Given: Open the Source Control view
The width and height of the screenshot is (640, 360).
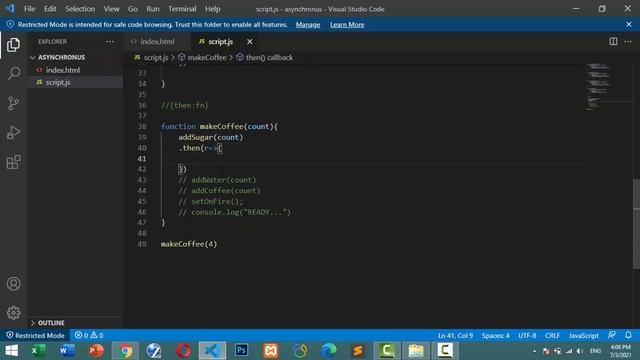Looking at the screenshot, I should pos(13,103).
